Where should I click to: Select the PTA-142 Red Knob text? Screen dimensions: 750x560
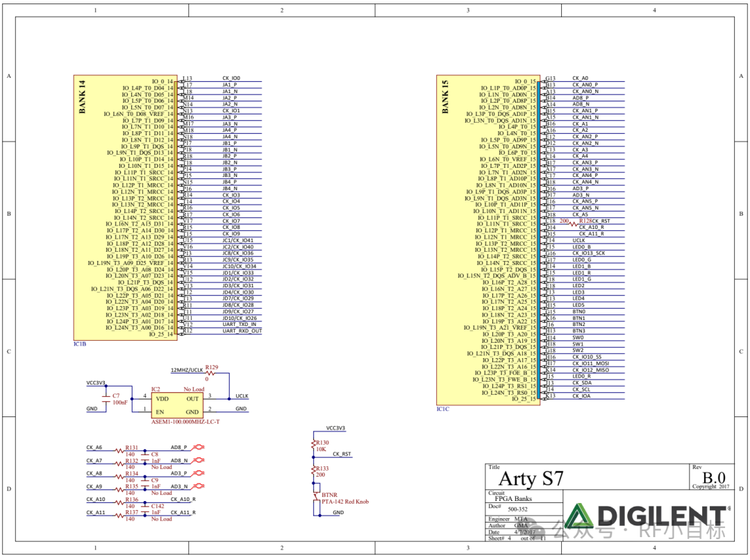pyautogui.click(x=345, y=502)
